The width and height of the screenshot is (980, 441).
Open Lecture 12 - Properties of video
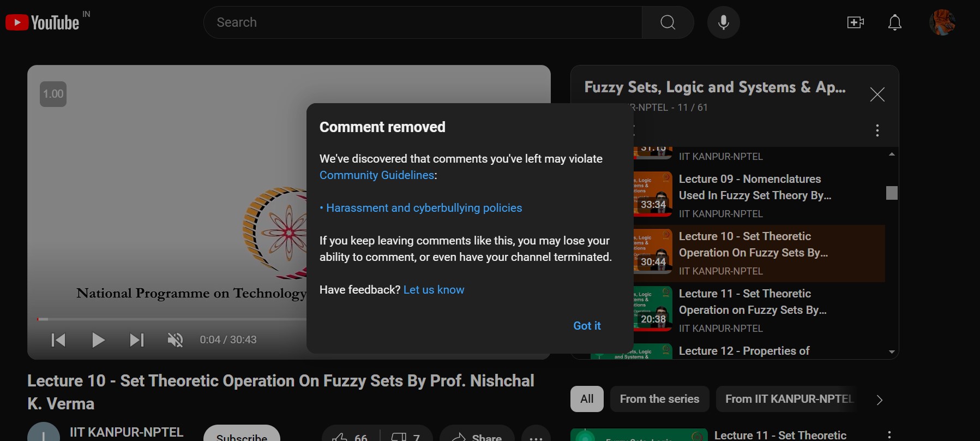click(x=744, y=351)
